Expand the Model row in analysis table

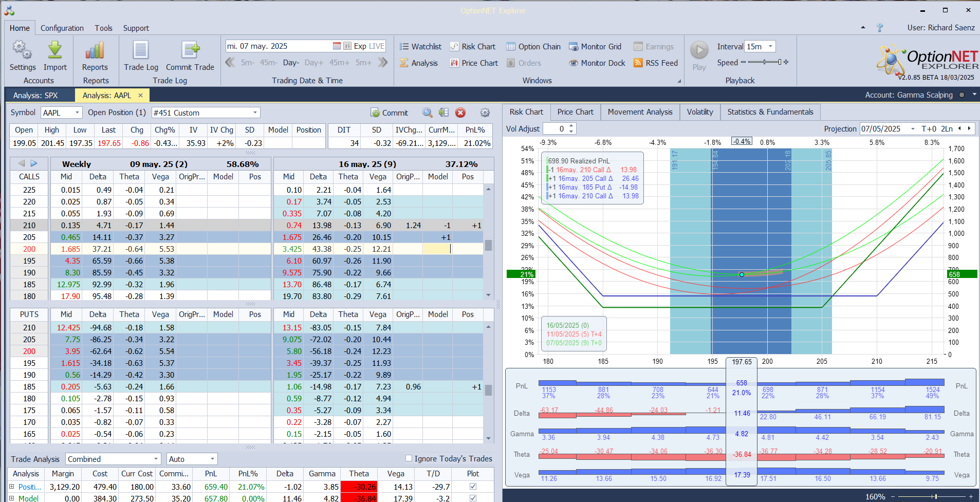click(12, 498)
